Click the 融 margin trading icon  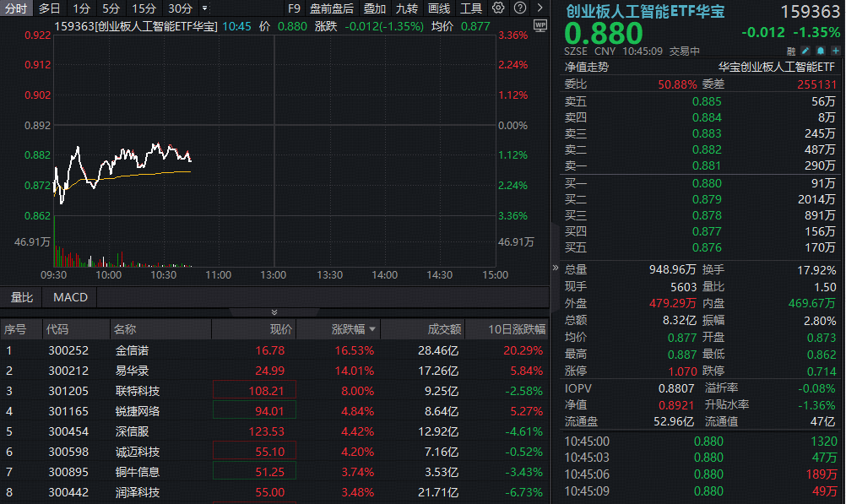point(790,51)
